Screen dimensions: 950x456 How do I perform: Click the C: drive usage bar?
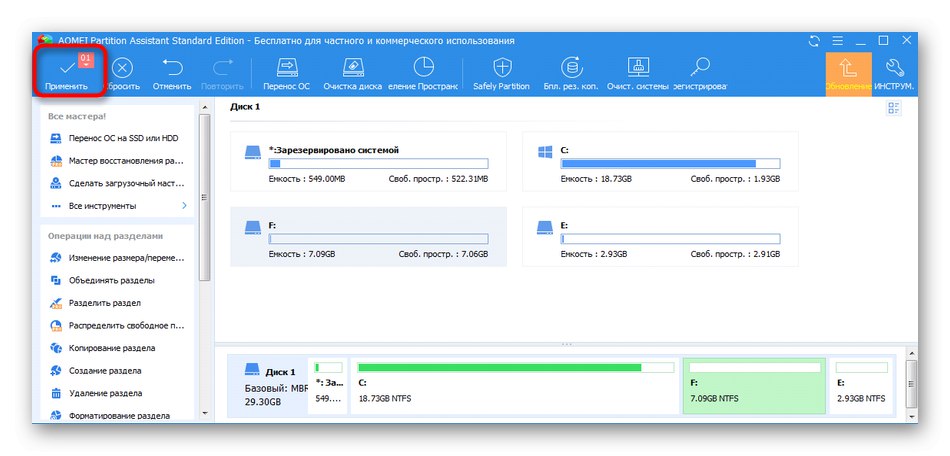click(x=670, y=164)
